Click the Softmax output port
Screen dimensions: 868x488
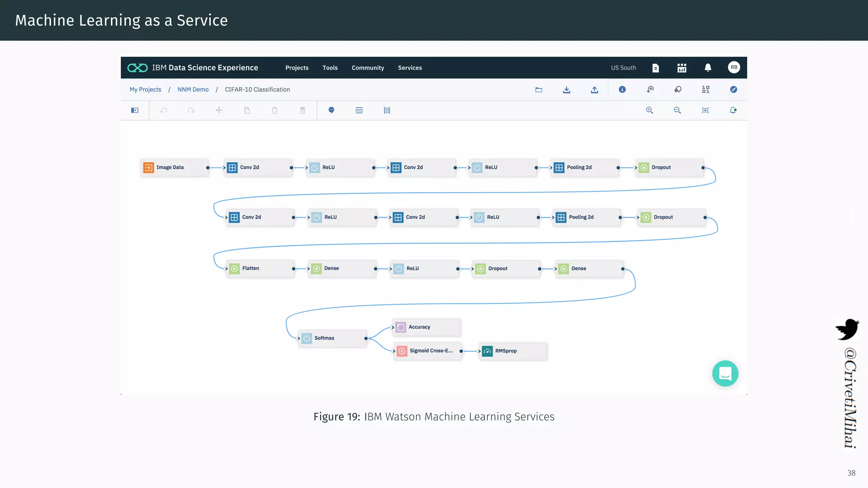366,338
